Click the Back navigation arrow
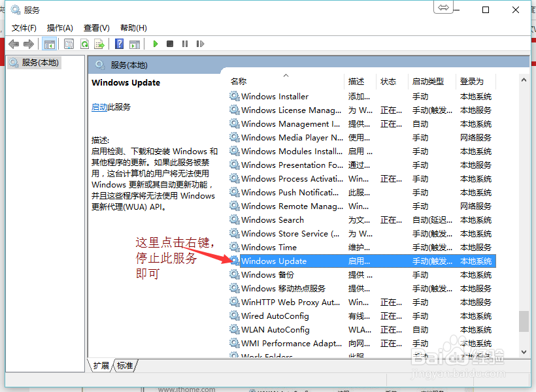 point(14,44)
